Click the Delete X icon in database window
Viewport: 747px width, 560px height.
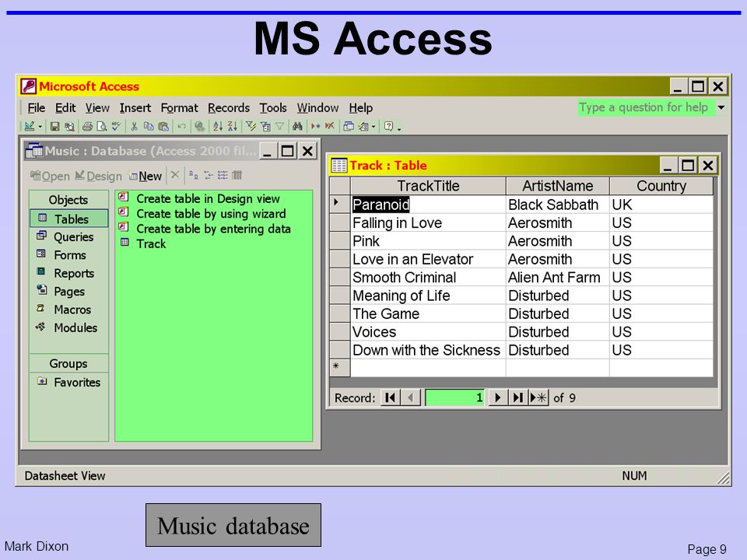point(175,175)
